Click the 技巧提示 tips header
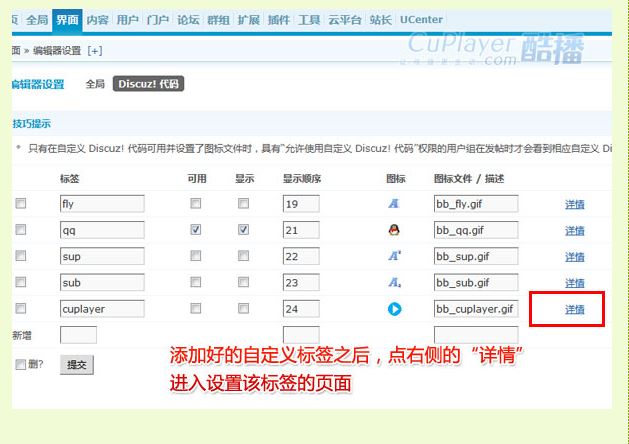The image size is (629, 444). pyautogui.click(x=31, y=124)
